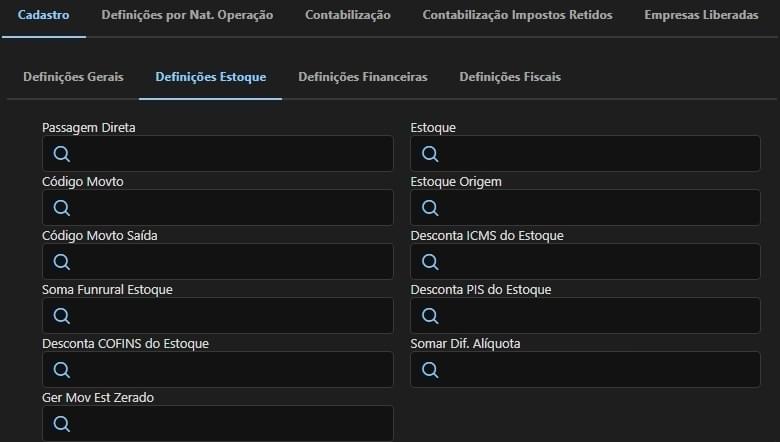Click the search icon in Passagem Direta

61,154
